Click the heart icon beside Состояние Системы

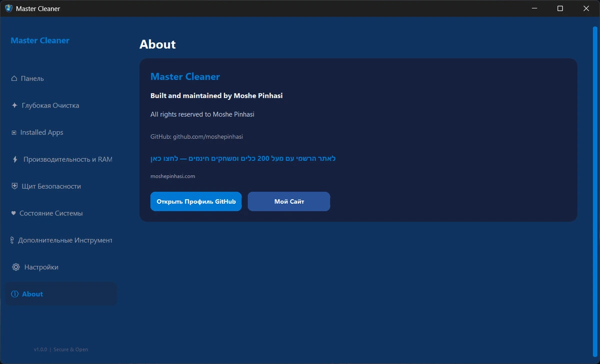click(x=13, y=213)
